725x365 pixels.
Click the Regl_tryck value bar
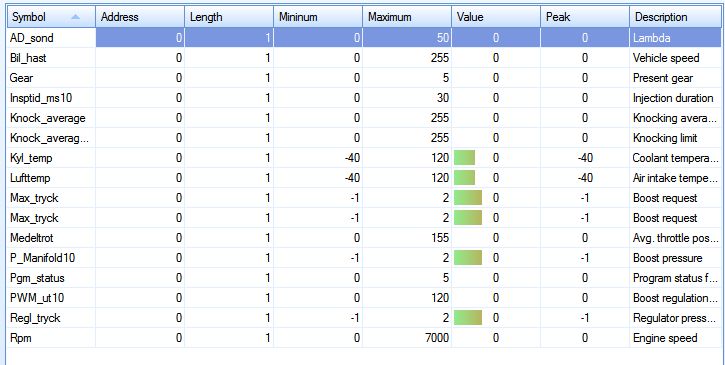[468, 318]
